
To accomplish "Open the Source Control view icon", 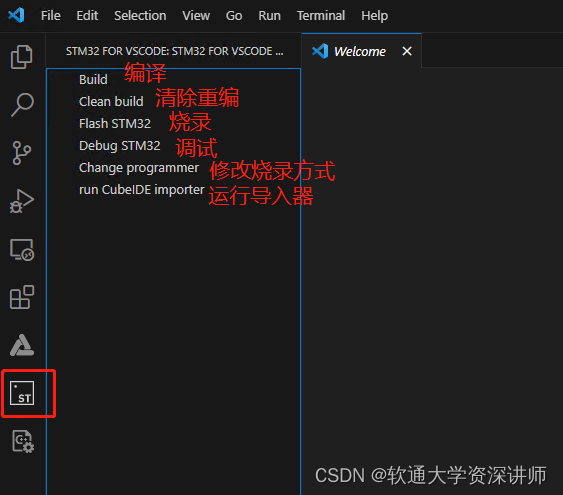I will pyautogui.click(x=22, y=153).
